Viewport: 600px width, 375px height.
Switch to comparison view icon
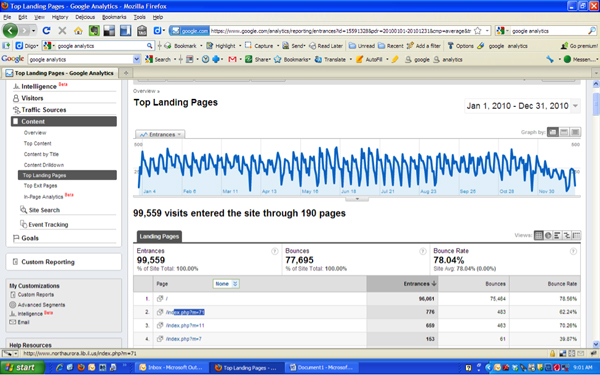click(x=567, y=235)
